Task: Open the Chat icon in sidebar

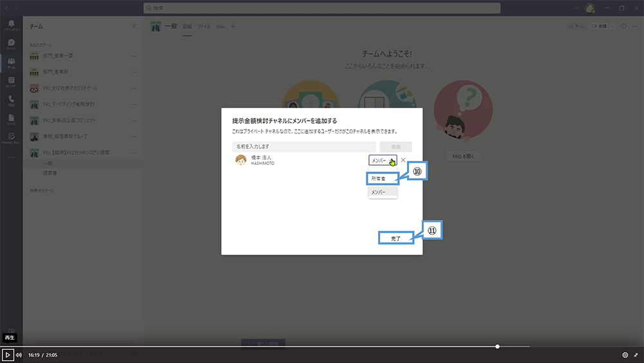Action: [11, 44]
